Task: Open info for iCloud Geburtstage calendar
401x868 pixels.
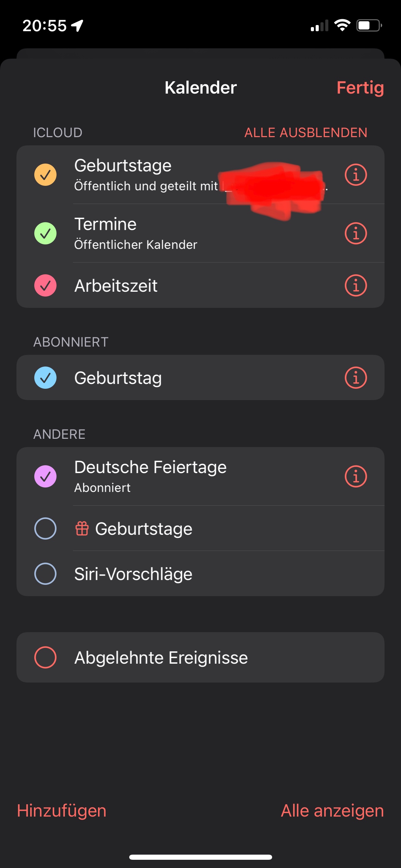Action: click(356, 175)
